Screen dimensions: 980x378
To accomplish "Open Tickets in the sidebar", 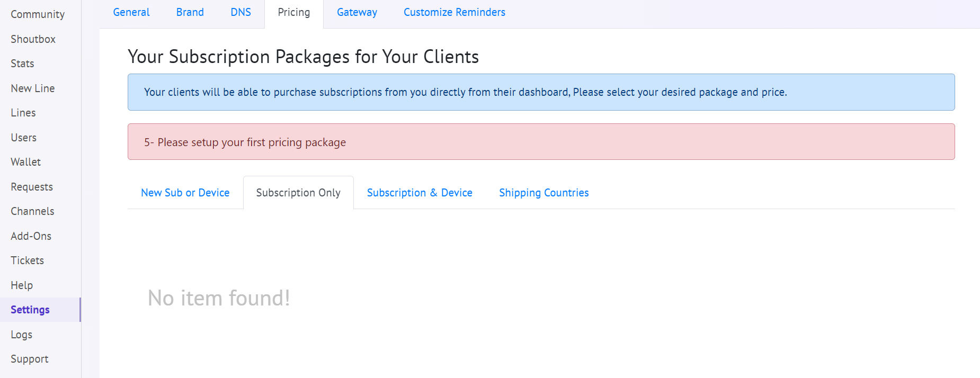I will click(x=28, y=260).
